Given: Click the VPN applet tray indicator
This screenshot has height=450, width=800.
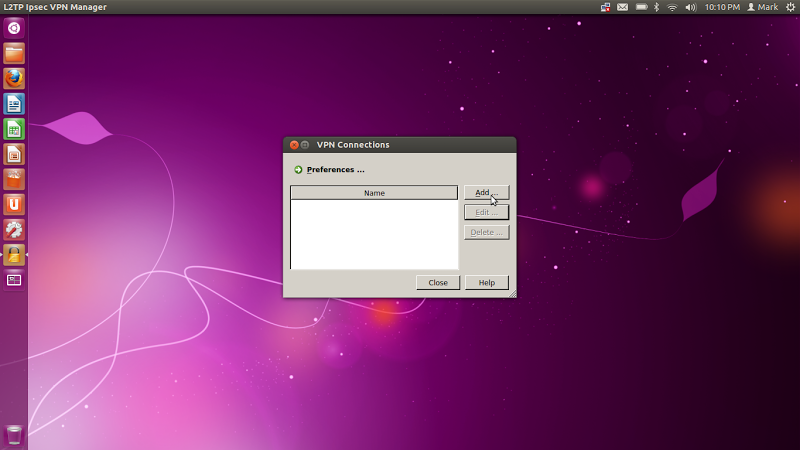Looking at the screenshot, I should pos(605,7).
